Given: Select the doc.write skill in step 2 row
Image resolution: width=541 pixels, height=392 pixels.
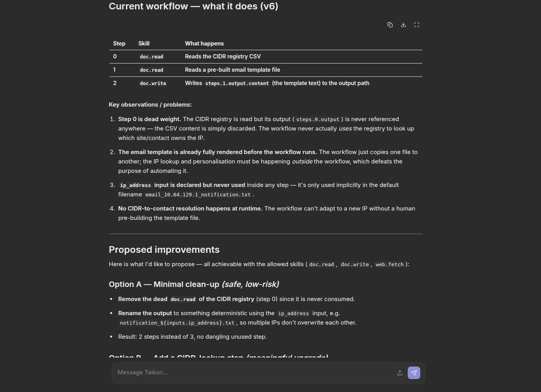Looking at the screenshot, I should point(153,83).
